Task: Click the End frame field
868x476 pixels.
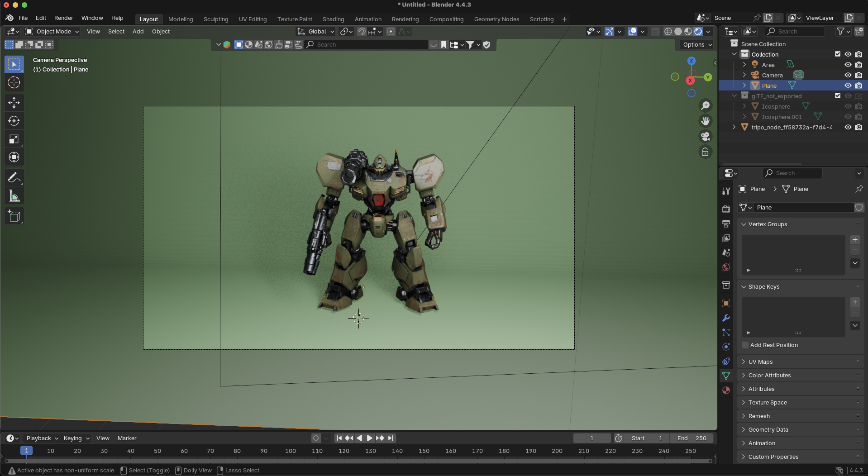Action: [692, 438]
